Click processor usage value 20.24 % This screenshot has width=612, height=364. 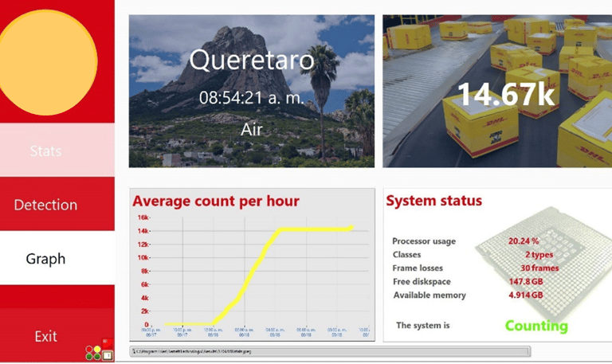coord(523,241)
